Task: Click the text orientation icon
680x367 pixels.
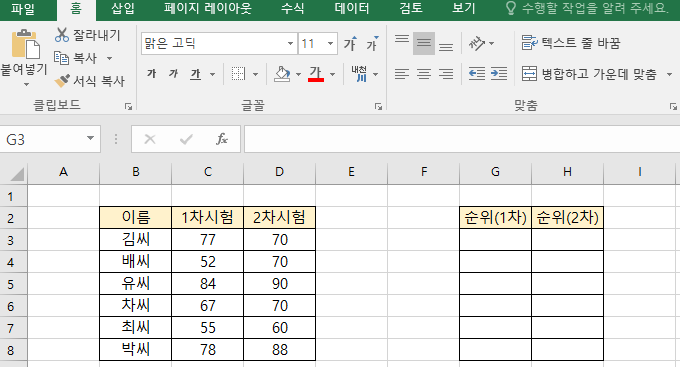Action: tap(477, 43)
